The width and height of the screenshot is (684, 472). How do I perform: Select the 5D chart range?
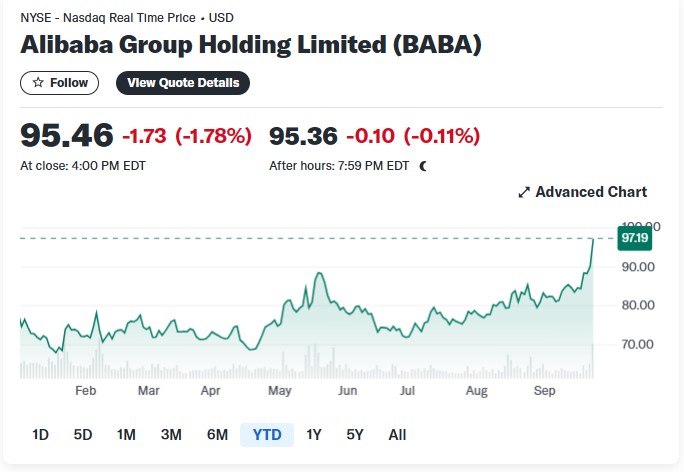click(82, 435)
